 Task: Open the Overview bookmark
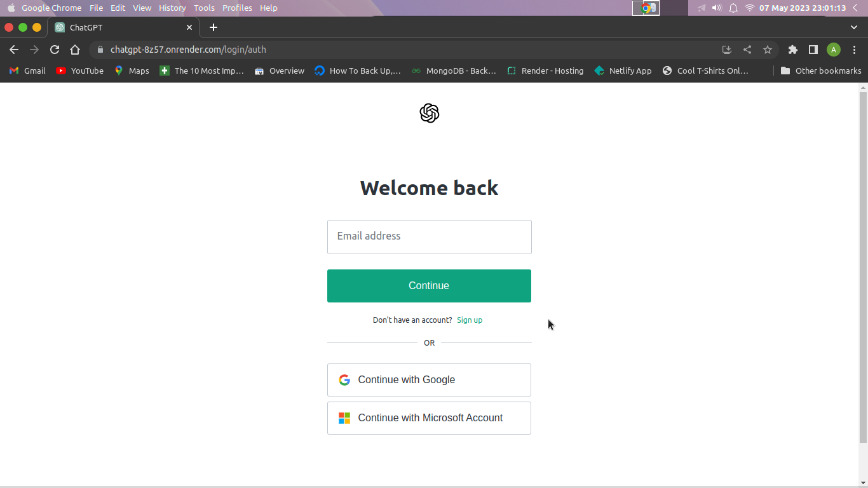(280, 71)
